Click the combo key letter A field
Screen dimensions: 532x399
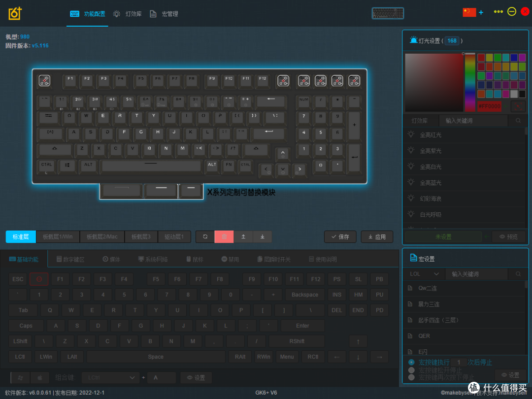(162, 377)
